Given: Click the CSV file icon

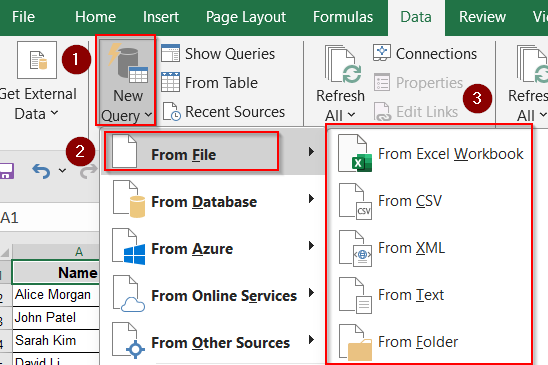Looking at the screenshot, I should click(355, 201).
